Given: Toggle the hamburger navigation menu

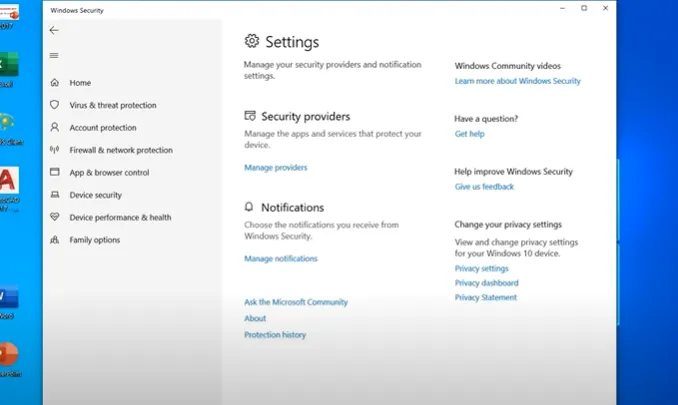Looking at the screenshot, I should pyautogui.click(x=54, y=55).
